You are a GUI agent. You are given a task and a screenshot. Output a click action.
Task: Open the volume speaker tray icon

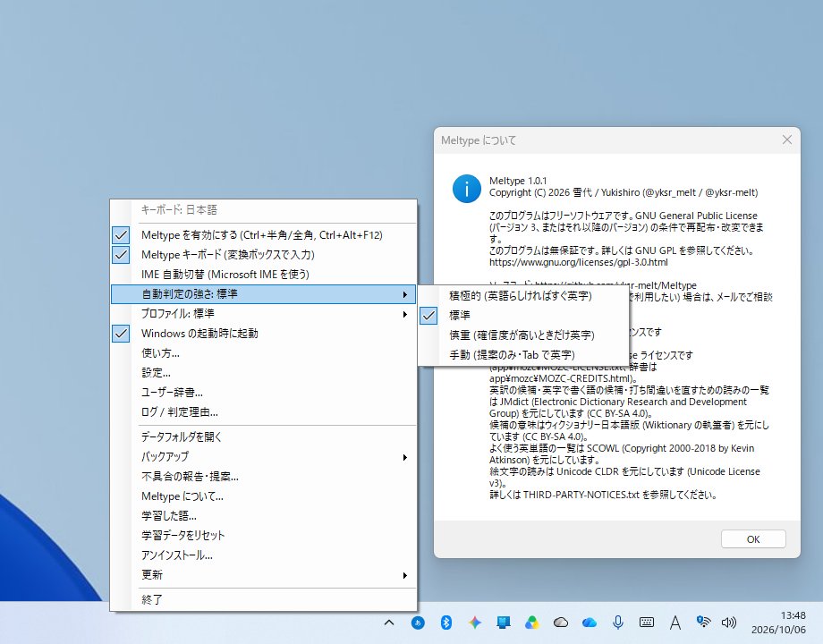pos(728,623)
